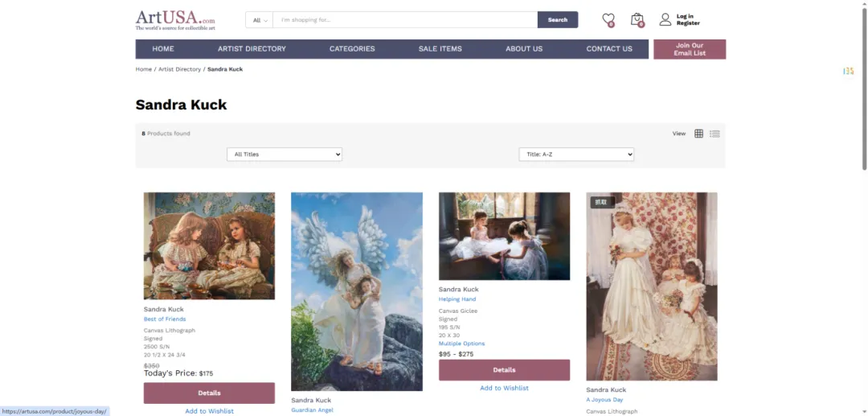This screenshot has width=868, height=416.
Task: Open the Helping Hand title link
Action: [457, 299]
